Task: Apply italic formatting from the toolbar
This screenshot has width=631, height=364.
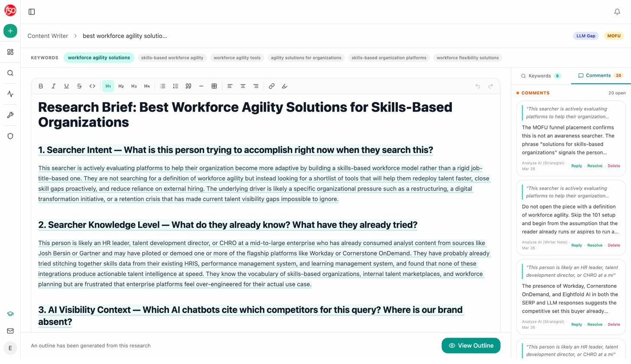Action: (53, 86)
